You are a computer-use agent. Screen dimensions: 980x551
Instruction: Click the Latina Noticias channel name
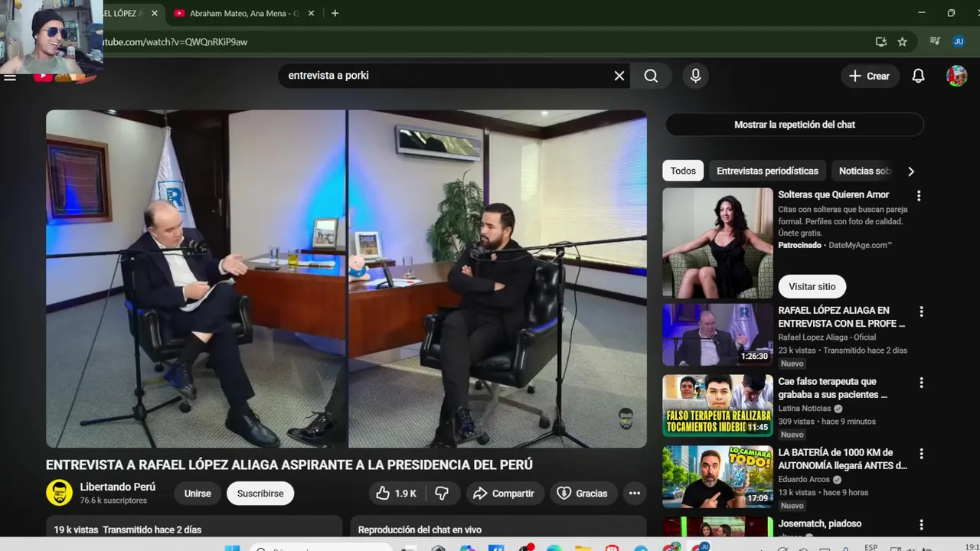(805, 409)
